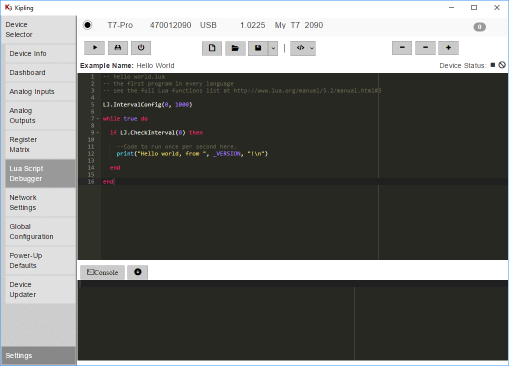Screen dimensions: 509x366
Task: Click the notification count badge
Action: coord(479,27)
